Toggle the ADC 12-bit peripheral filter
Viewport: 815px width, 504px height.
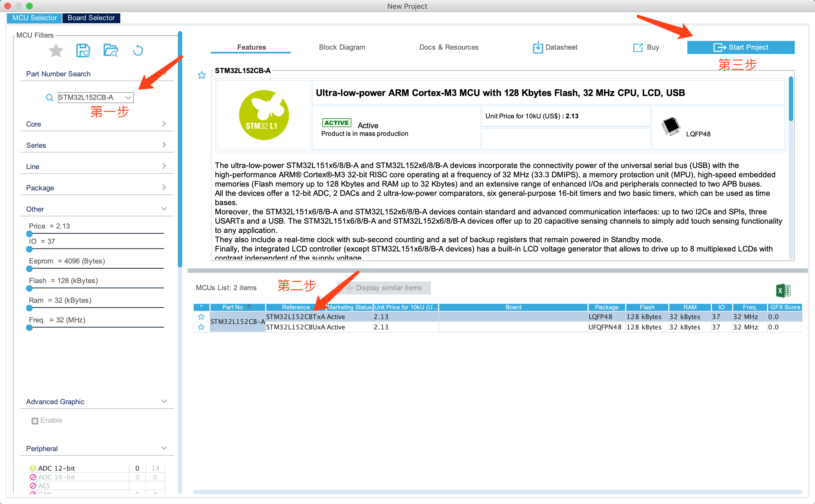(x=33, y=468)
